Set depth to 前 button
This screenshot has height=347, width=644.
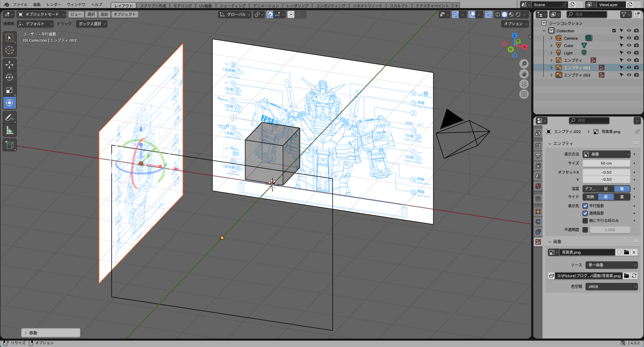point(606,189)
